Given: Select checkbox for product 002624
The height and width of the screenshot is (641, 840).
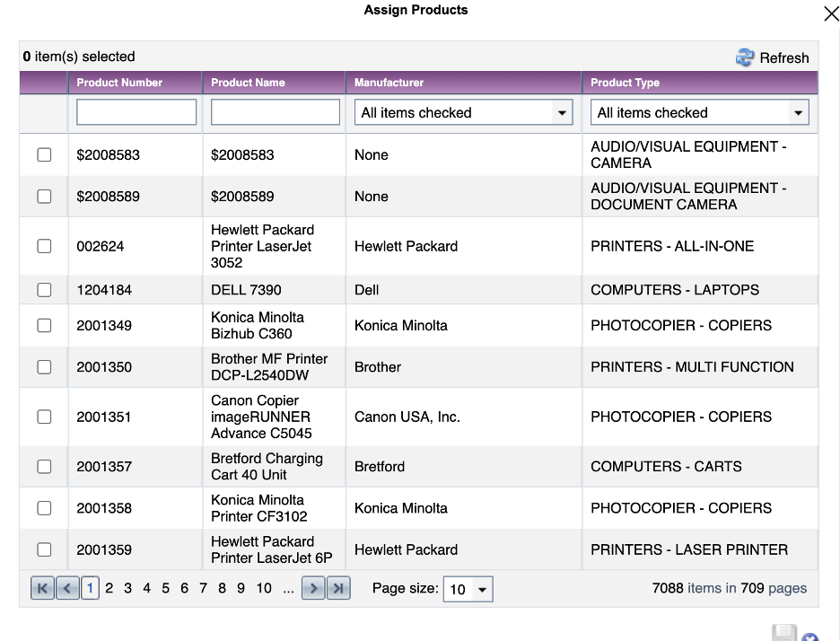Looking at the screenshot, I should click(x=45, y=247).
